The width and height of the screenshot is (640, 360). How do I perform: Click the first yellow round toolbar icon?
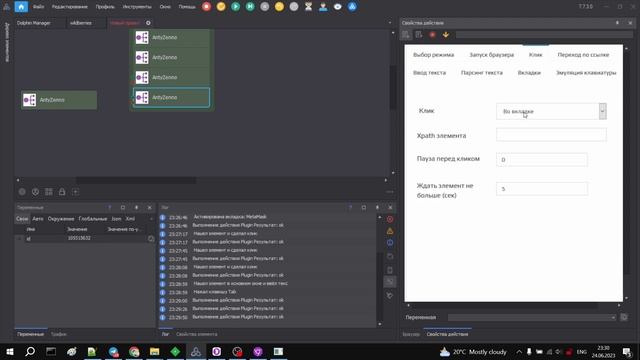(221, 7)
